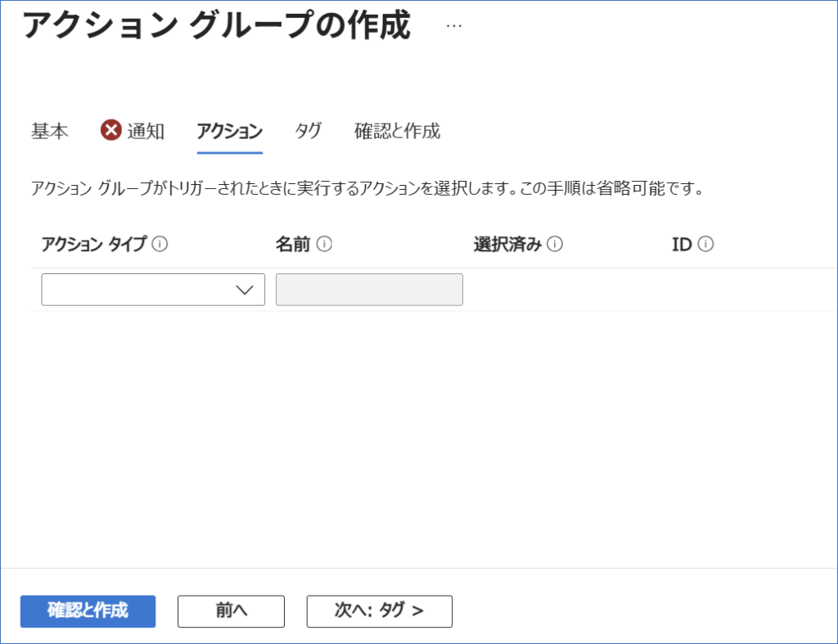
Task: Click the ID column header label
Action: point(682,244)
